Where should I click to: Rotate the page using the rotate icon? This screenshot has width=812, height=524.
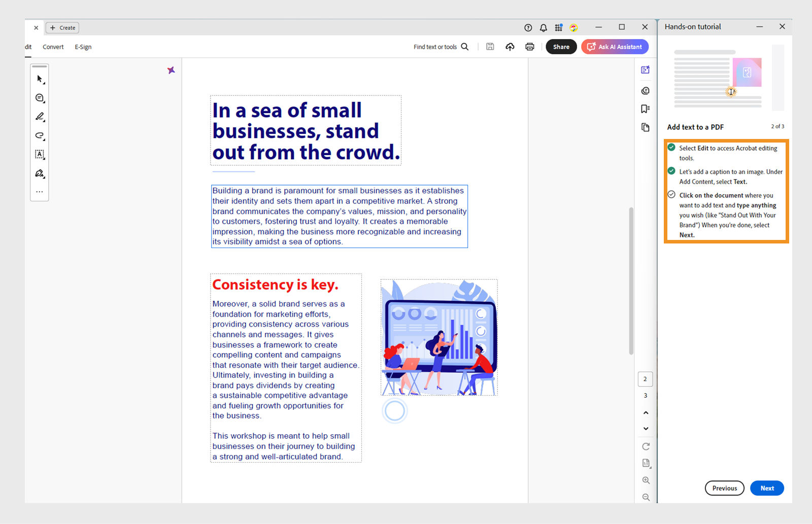(646, 446)
